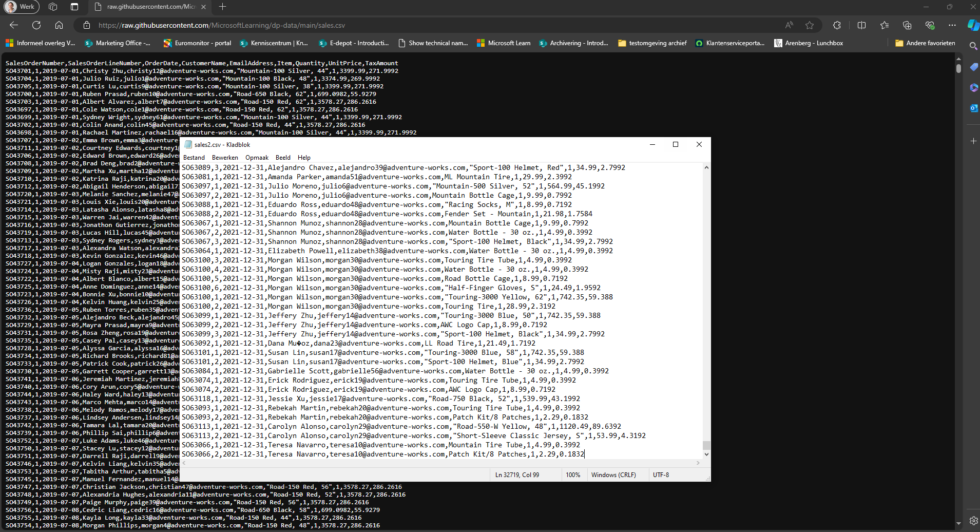The height and width of the screenshot is (532, 980).
Task: Toggle the split screen icon
Action: [x=861, y=25]
